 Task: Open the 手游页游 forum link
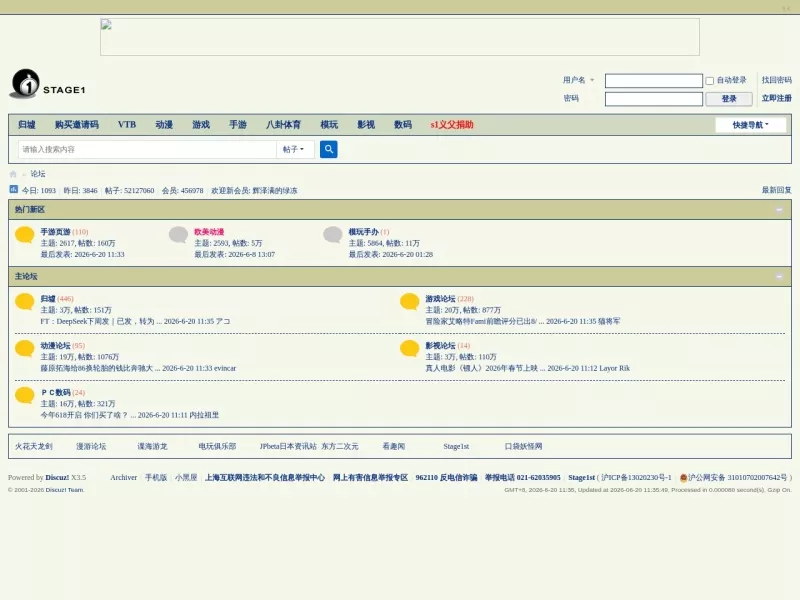coord(56,232)
